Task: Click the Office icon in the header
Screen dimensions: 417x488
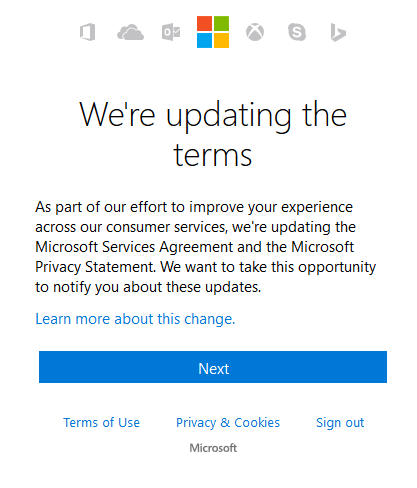Action: coord(88,32)
